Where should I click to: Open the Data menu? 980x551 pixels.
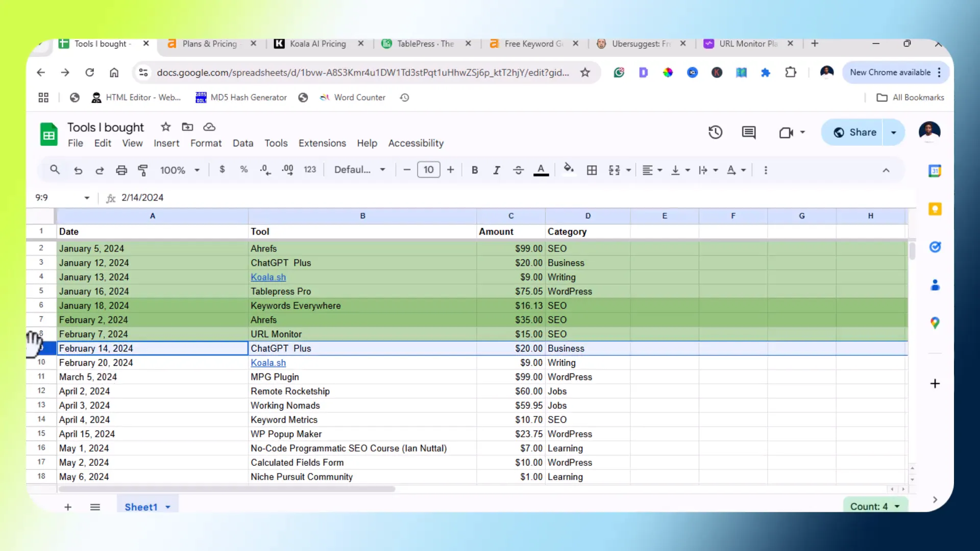[243, 143]
